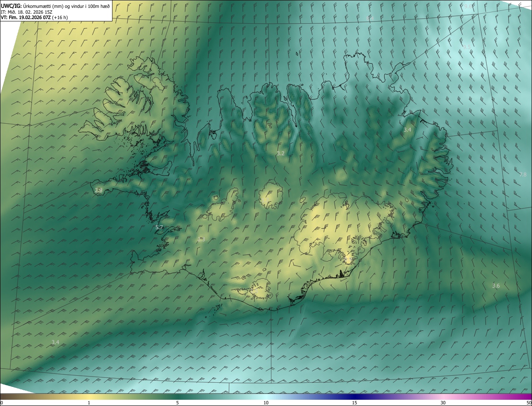This screenshot has width=532, height=406.
Task: Click the 3.2 value label on the map
Action: pyautogui.click(x=281, y=153)
